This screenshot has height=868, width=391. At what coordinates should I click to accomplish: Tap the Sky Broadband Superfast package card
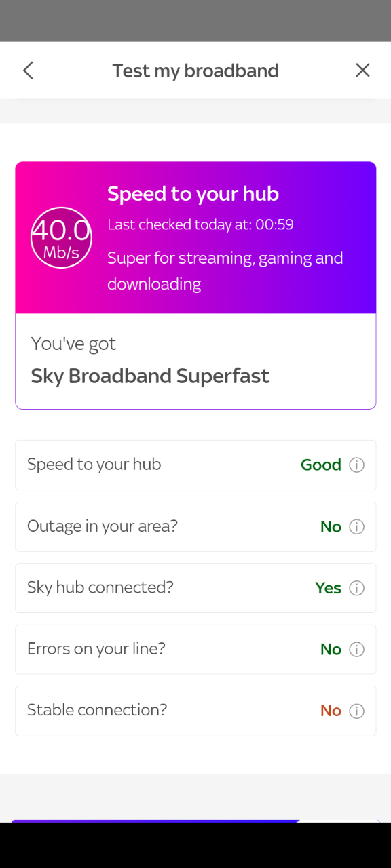[x=195, y=361]
